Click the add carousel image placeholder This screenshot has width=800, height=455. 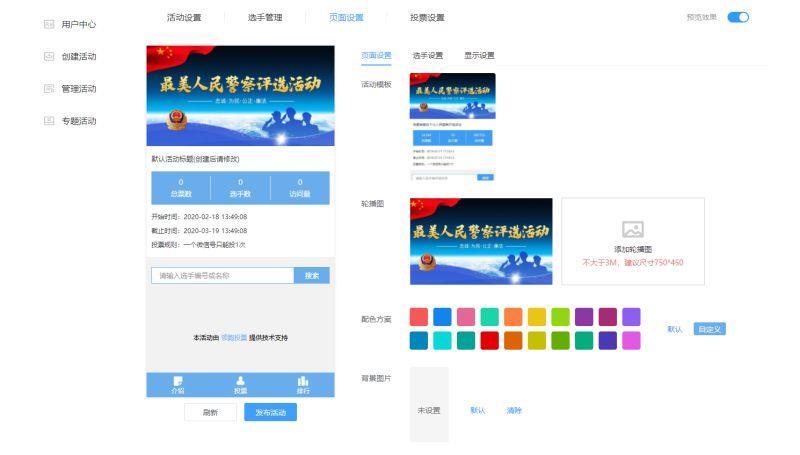(632, 241)
